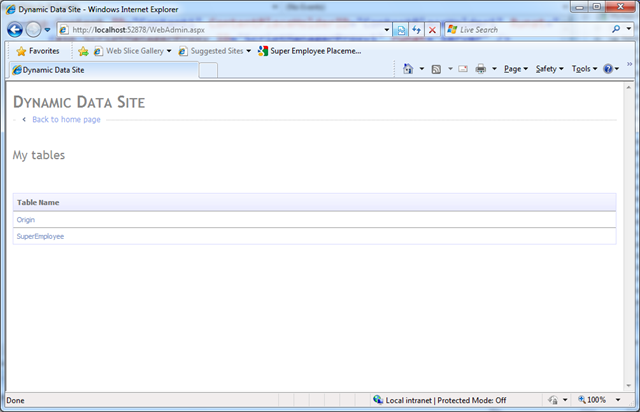Select the Dynamic Data Site tab
This screenshot has width=640, height=412.
coord(100,69)
